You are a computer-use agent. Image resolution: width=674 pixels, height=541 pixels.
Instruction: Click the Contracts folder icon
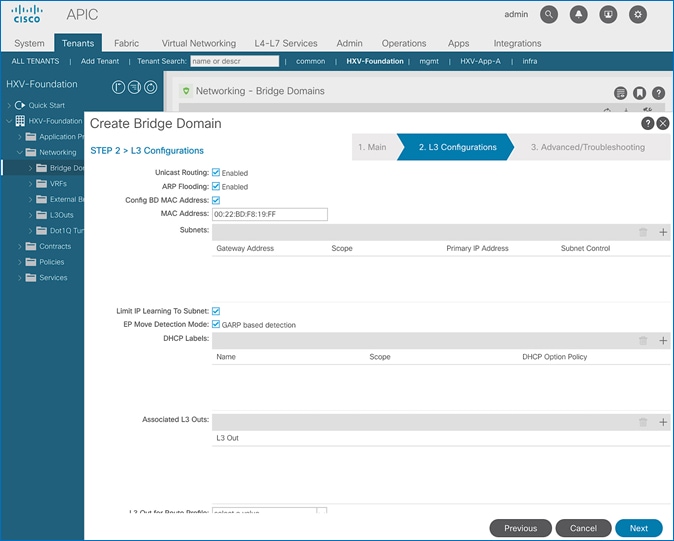pyautogui.click(x=31, y=246)
